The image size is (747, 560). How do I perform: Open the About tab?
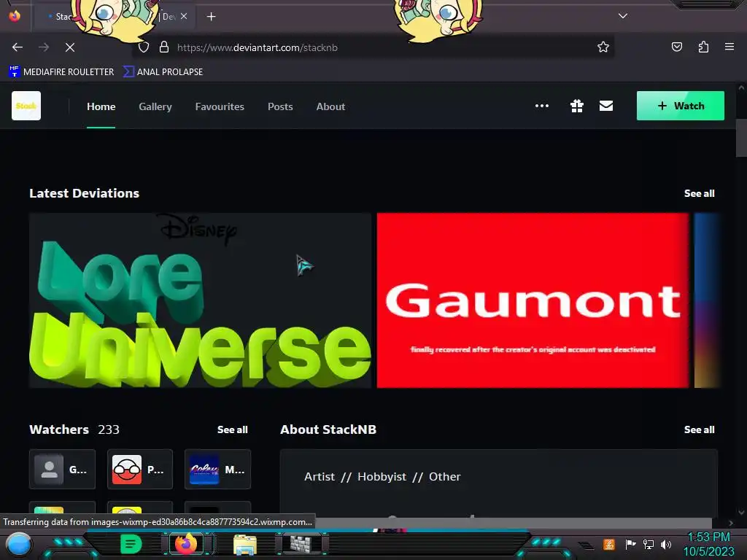330,106
